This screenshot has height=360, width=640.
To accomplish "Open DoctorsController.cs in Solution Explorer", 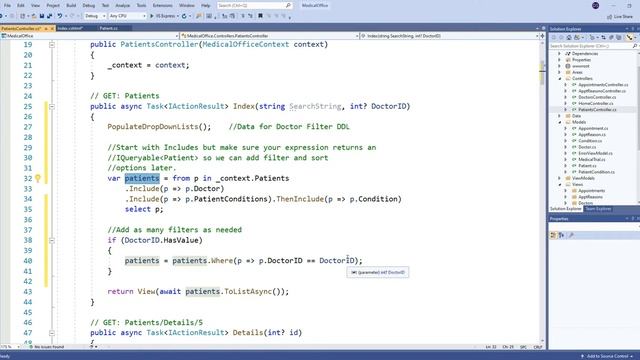I will 597,97.
